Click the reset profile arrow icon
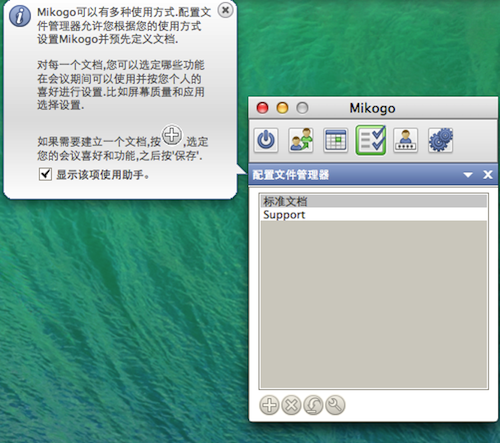 click(313, 405)
